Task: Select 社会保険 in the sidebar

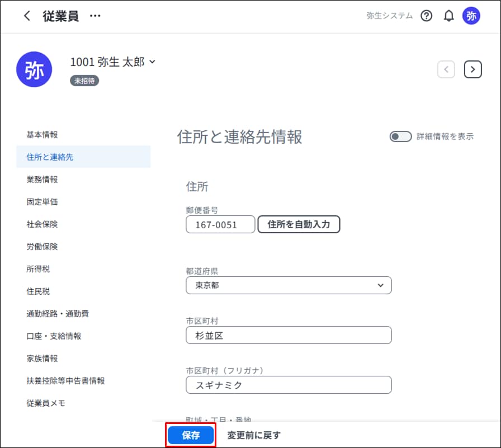Action: (x=42, y=224)
